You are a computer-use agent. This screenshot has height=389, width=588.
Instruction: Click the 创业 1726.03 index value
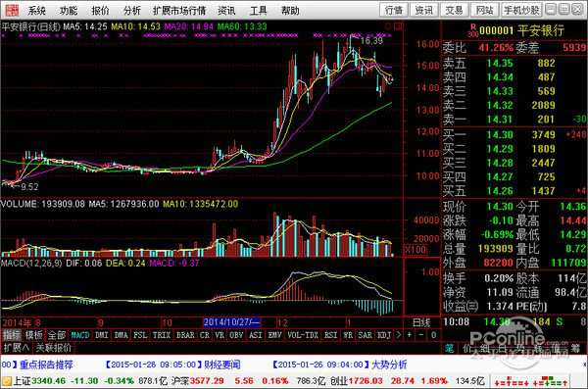coord(366,381)
